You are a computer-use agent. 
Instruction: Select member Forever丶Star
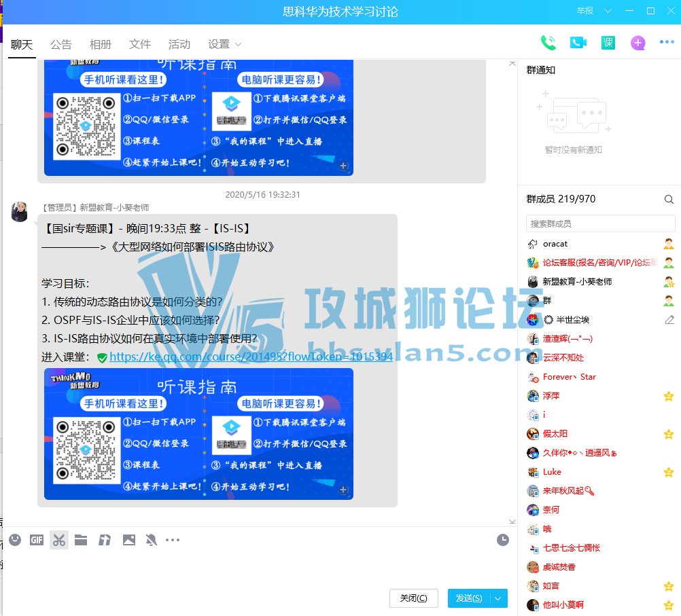pos(600,377)
